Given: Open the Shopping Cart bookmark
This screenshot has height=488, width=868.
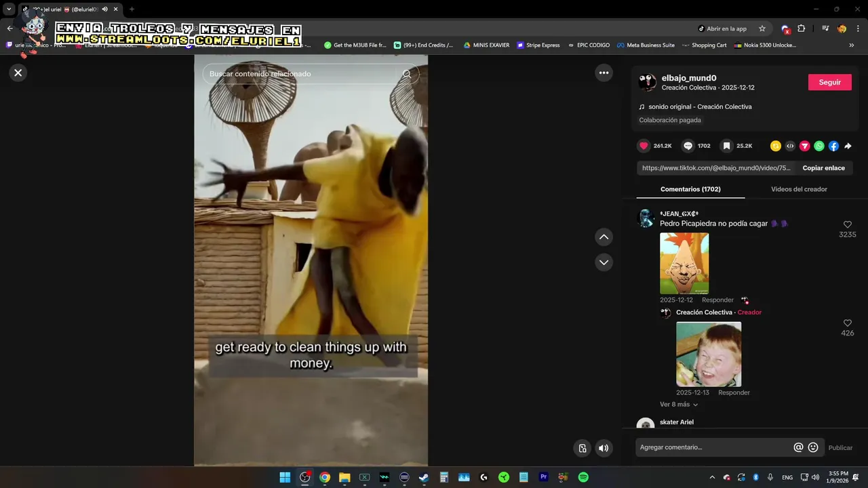Looking at the screenshot, I should coord(704,45).
